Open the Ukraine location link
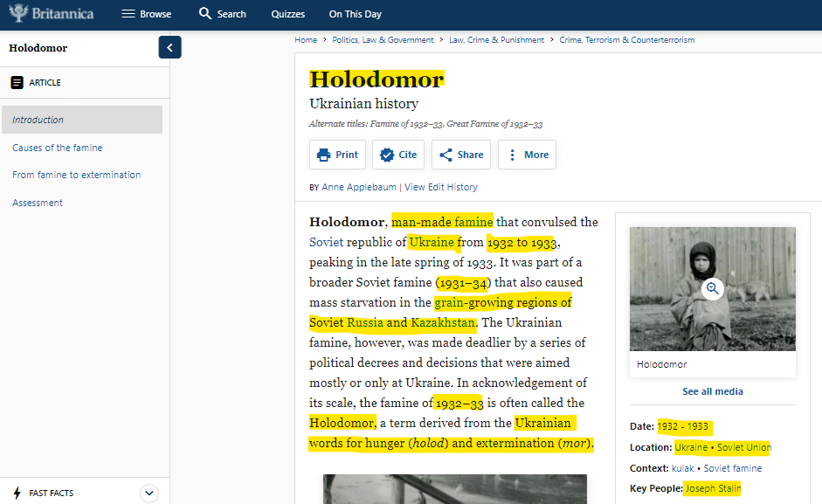The height and width of the screenshot is (504, 822). (x=691, y=447)
